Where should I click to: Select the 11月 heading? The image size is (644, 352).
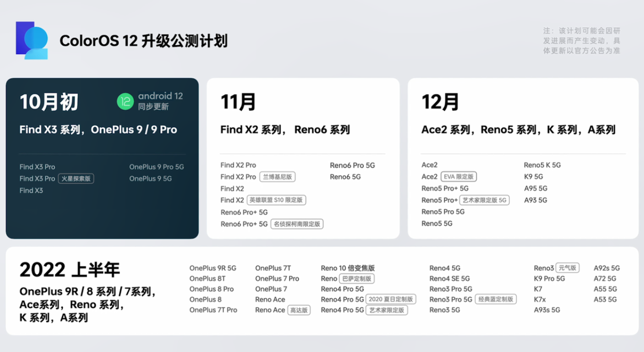238,102
